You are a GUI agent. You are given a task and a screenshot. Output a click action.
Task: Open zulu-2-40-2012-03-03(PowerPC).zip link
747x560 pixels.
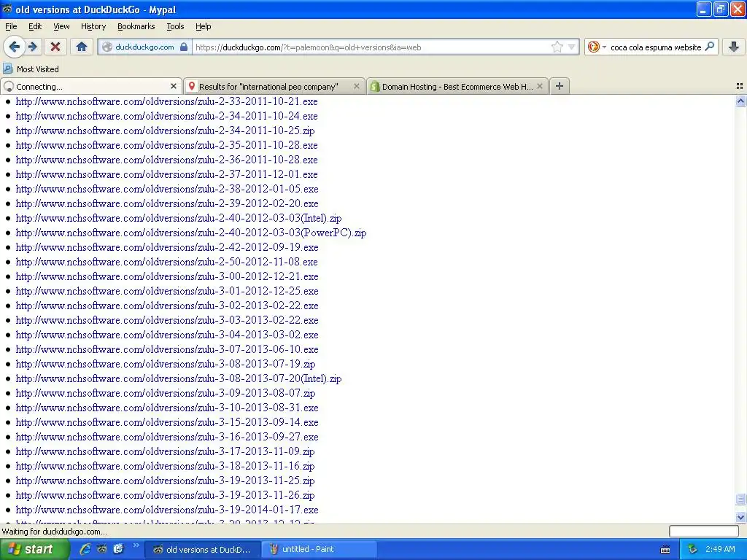coord(191,233)
